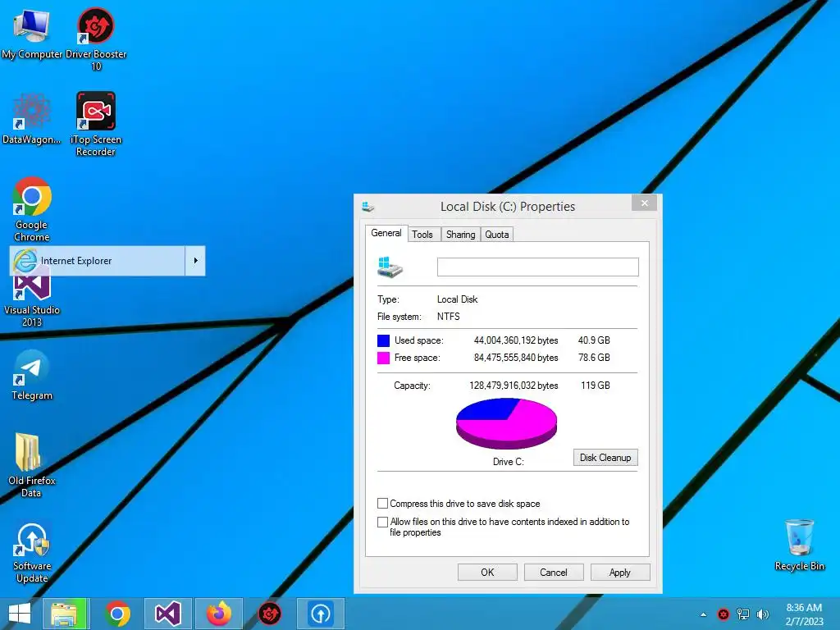Open Visual Studio from taskbar
This screenshot has height=630, width=840.
coord(167,614)
